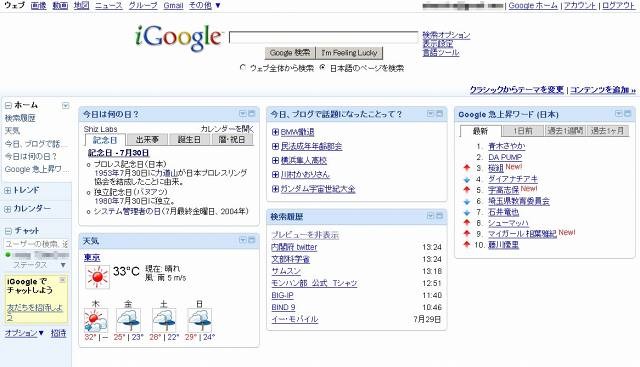Click Sunday (日) forecast icon
640x367 pixels.
(x=199, y=320)
